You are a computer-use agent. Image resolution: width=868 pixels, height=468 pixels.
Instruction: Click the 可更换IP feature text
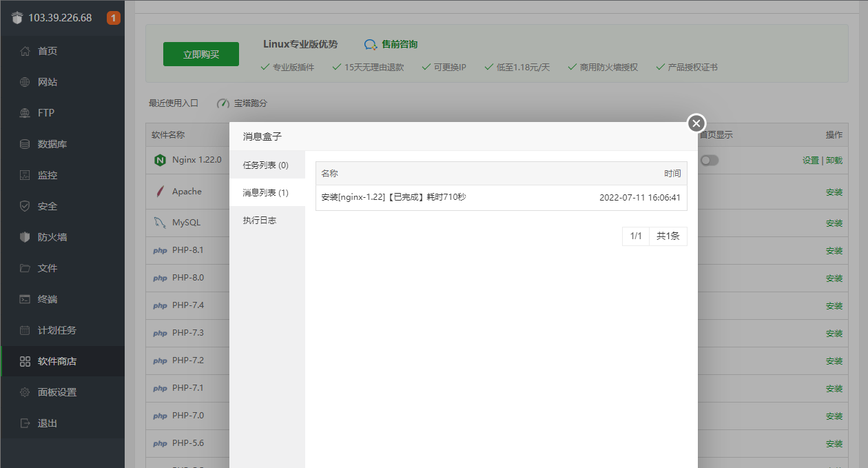point(450,68)
